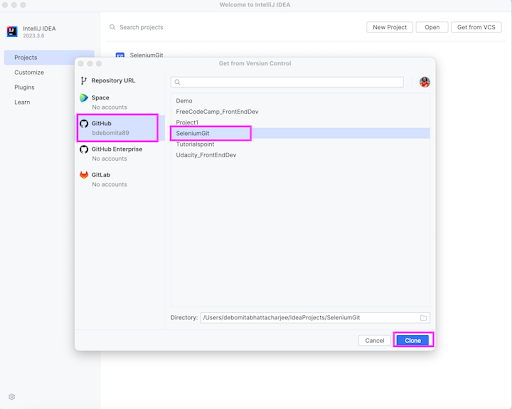Open the Learn section

tap(22, 102)
